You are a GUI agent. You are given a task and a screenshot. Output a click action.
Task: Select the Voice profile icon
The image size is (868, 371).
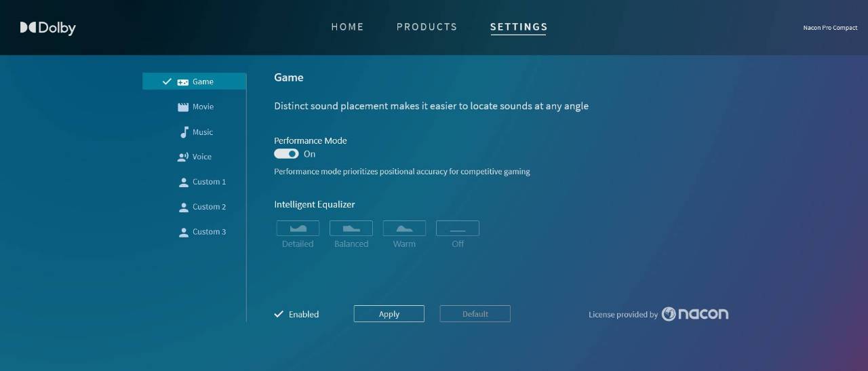tap(183, 157)
